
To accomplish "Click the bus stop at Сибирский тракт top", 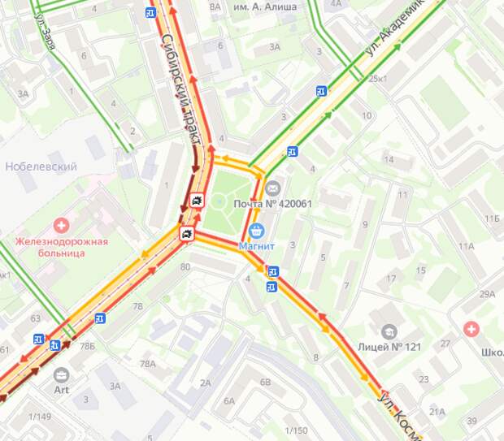I will coord(150,13).
